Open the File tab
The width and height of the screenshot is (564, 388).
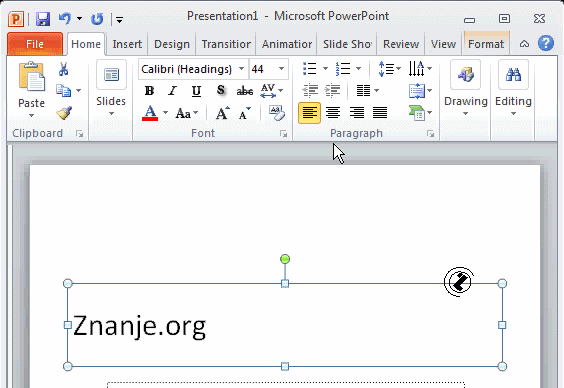(x=35, y=44)
